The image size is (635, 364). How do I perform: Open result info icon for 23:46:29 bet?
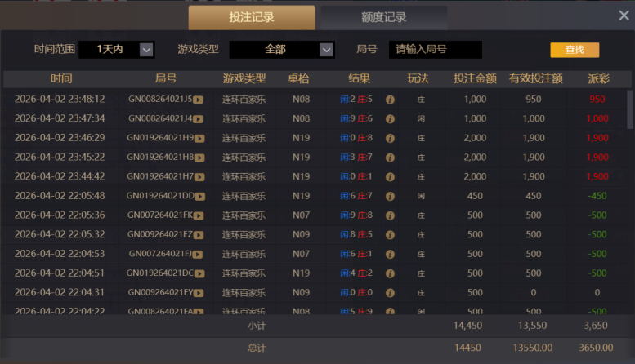pyautogui.click(x=390, y=138)
